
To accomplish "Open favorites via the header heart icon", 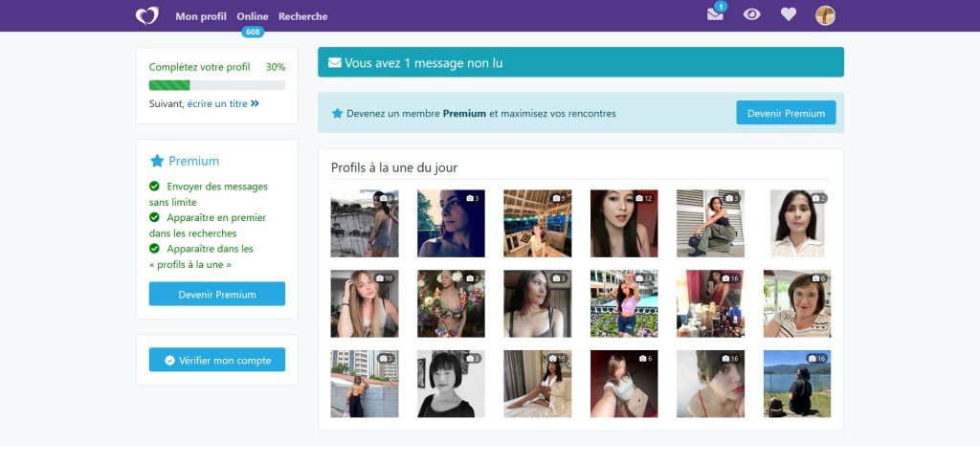I will tap(789, 14).
